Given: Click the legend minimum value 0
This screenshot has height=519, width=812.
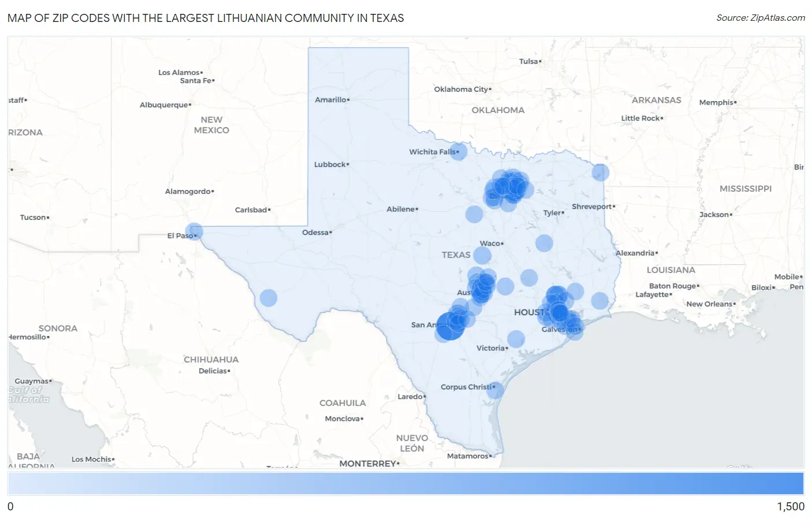Looking at the screenshot, I should coord(10,506).
